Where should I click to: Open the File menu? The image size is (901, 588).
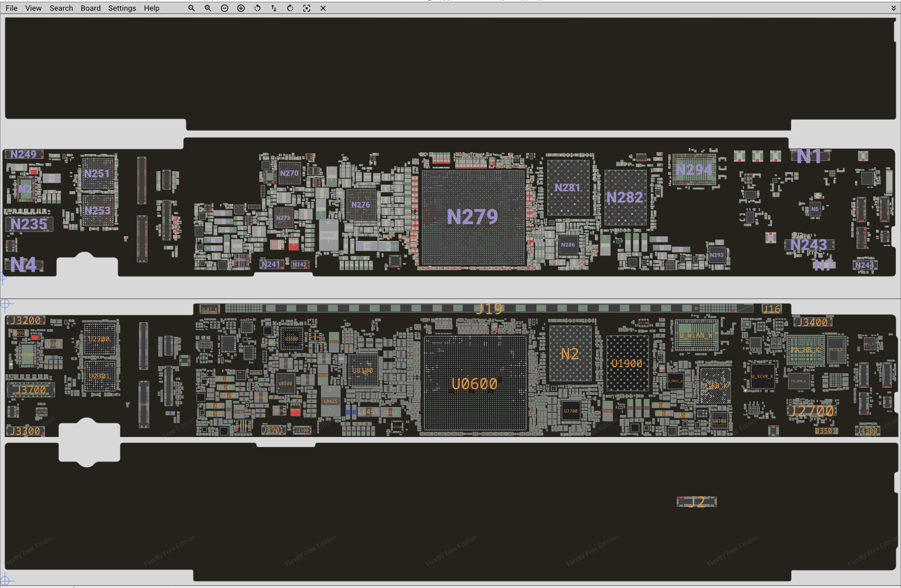11,8
